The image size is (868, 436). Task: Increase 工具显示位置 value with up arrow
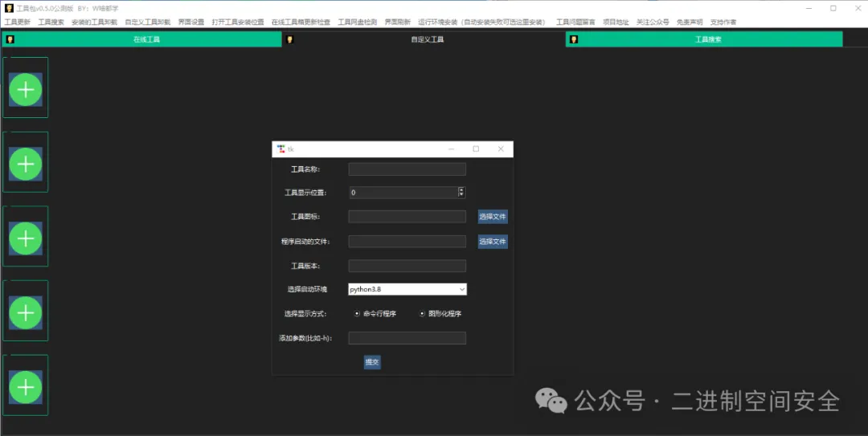(461, 189)
